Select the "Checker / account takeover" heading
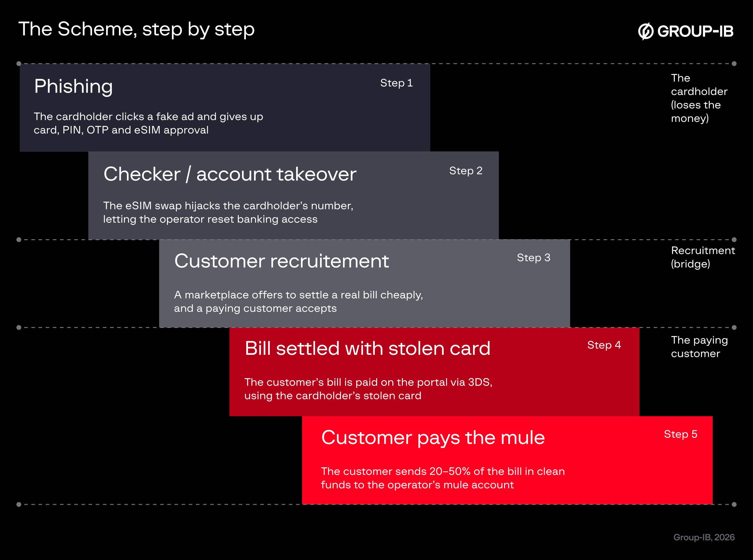The height and width of the screenshot is (560, 753). (230, 174)
